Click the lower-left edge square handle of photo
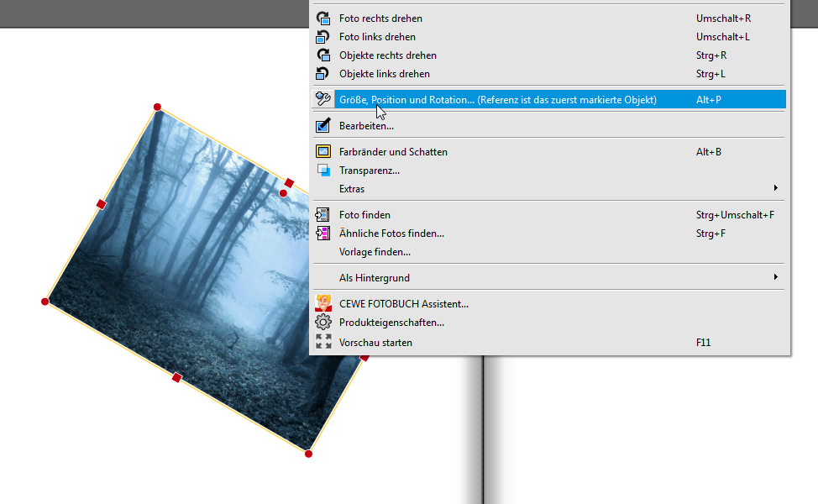This screenshot has height=504, width=818. pyautogui.click(x=177, y=377)
